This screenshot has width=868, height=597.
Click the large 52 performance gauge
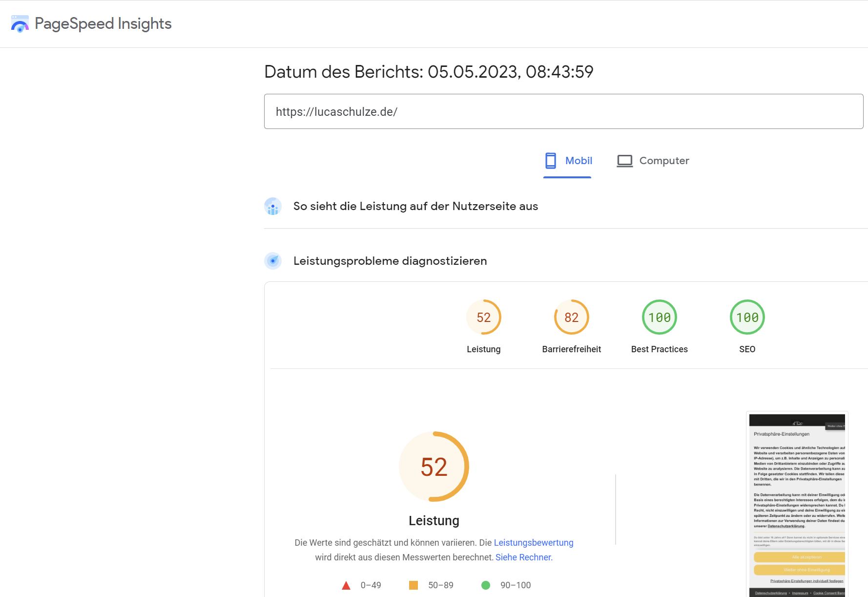tap(434, 467)
